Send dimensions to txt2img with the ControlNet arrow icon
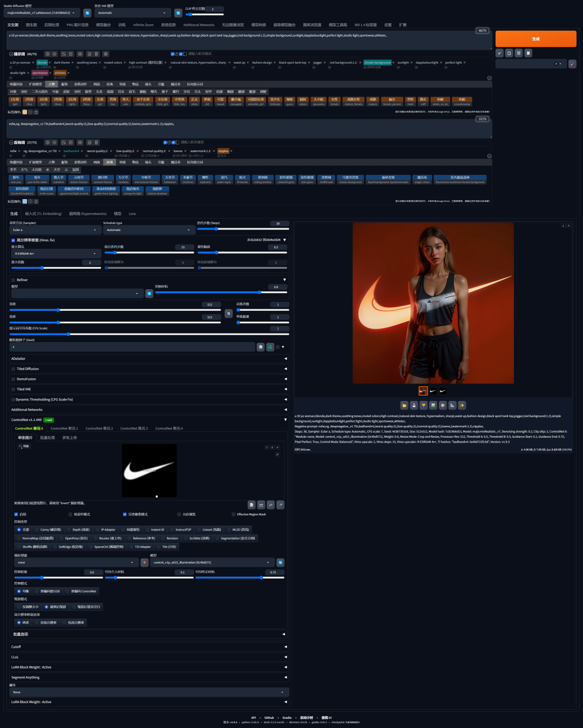This screenshot has width=583, height=728. [x=280, y=505]
